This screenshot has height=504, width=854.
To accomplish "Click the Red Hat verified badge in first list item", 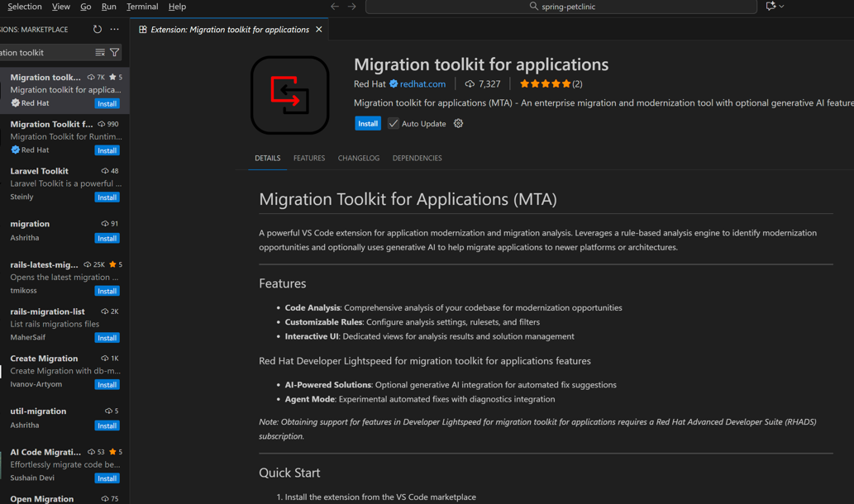I will [15, 103].
